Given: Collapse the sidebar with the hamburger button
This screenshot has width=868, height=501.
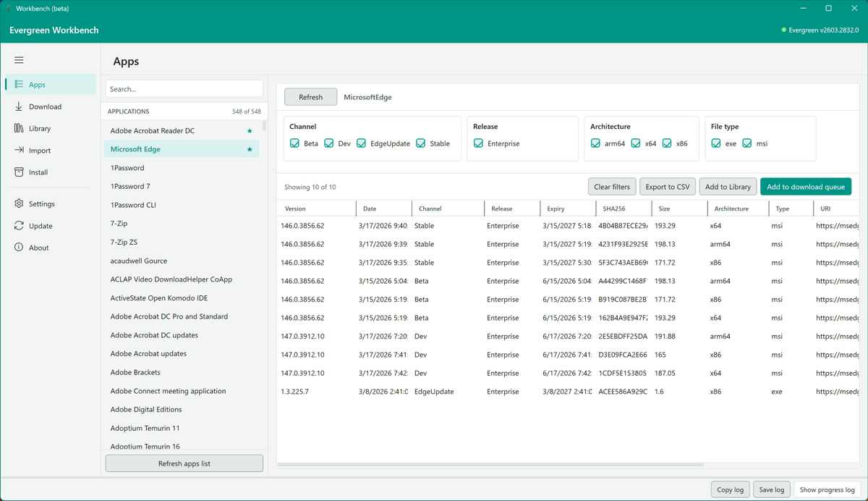Looking at the screenshot, I should (x=19, y=60).
